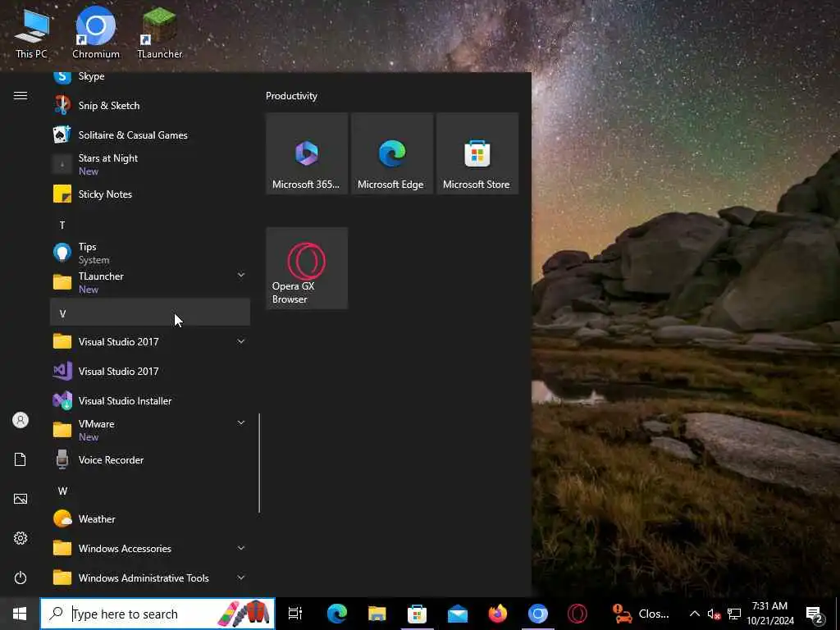This screenshot has height=630, width=840.
Task: Open Microsoft Edge from taskbar
Action: pyautogui.click(x=337, y=614)
